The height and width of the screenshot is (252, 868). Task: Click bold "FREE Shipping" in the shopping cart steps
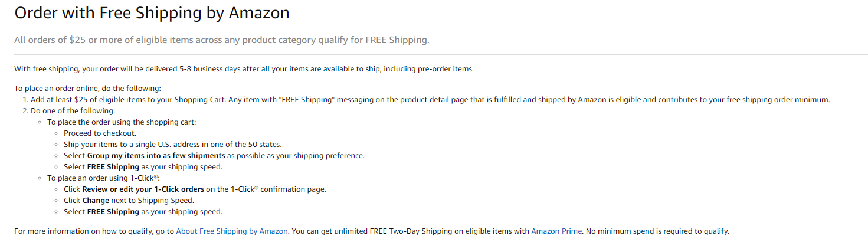click(x=113, y=167)
